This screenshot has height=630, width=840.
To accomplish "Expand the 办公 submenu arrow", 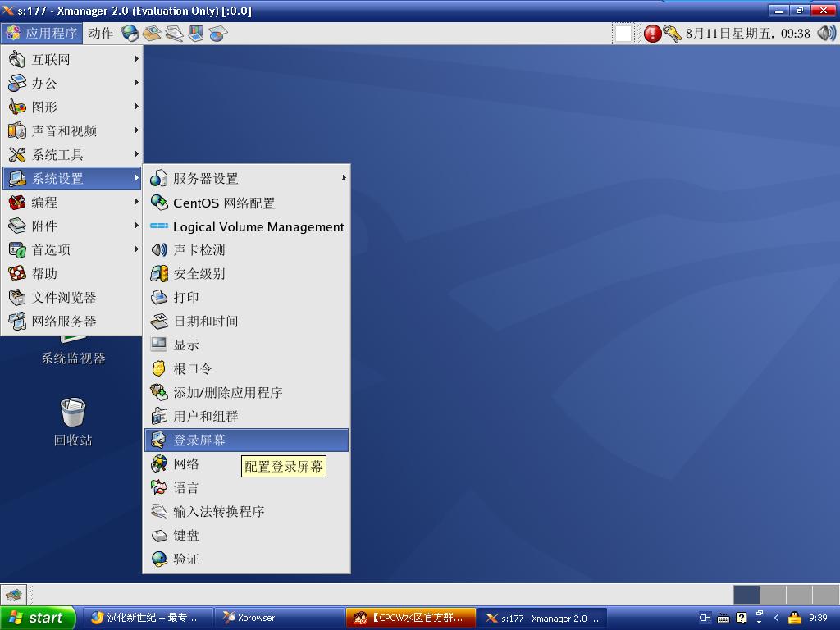I will (136, 83).
